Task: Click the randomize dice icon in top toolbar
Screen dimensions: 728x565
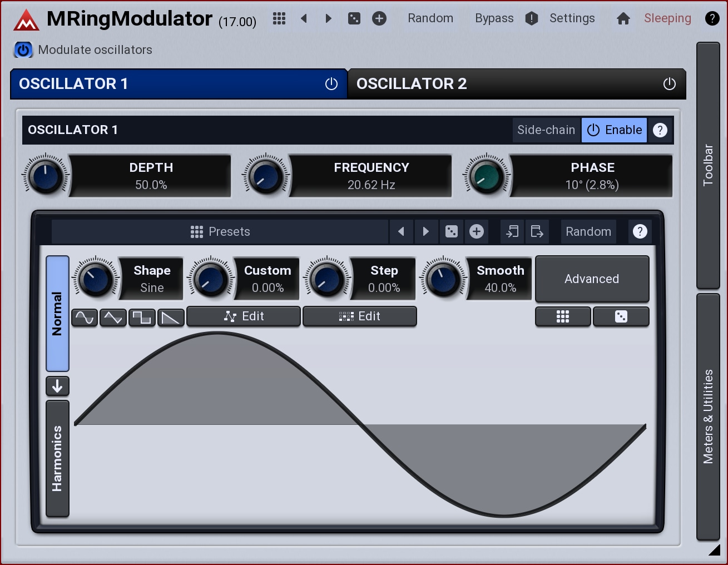Action: pyautogui.click(x=354, y=19)
